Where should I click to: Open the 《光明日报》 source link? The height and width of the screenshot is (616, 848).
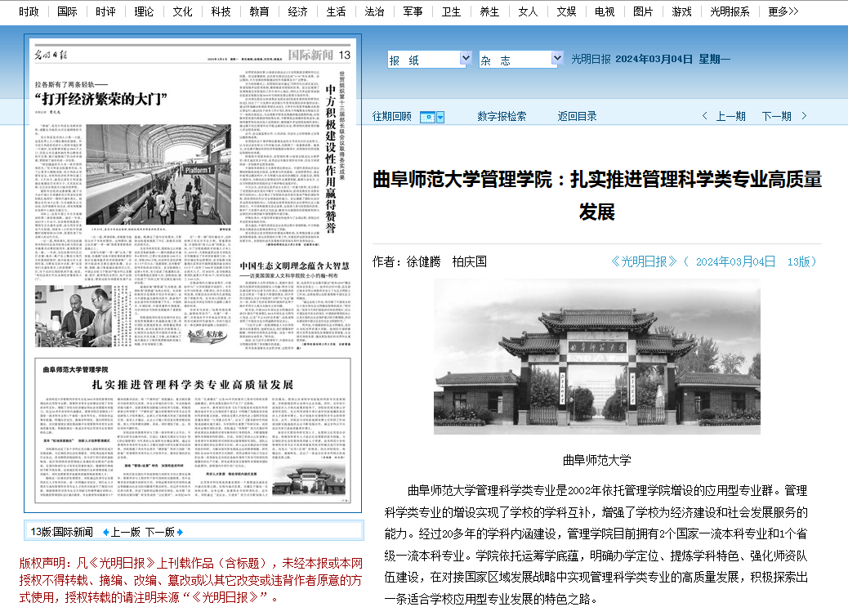coord(645,261)
